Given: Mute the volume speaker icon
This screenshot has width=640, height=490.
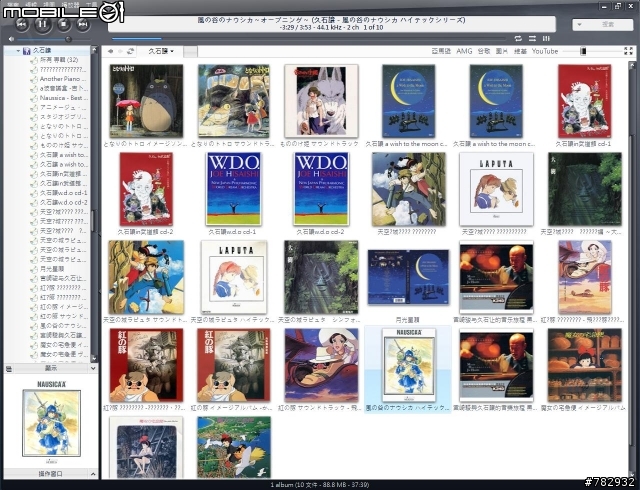Looking at the screenshot, I should click(x=11, y=39).
